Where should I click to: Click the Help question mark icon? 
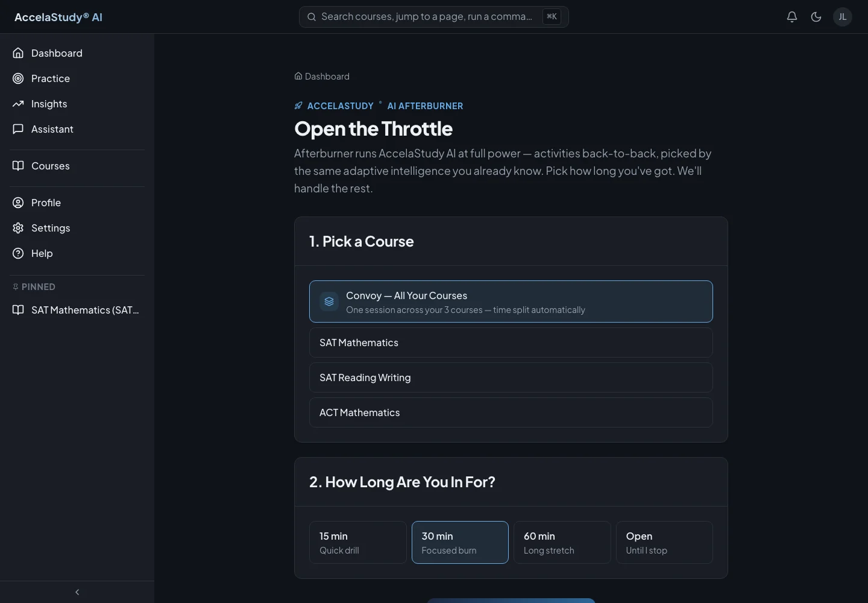pos(18,253)
